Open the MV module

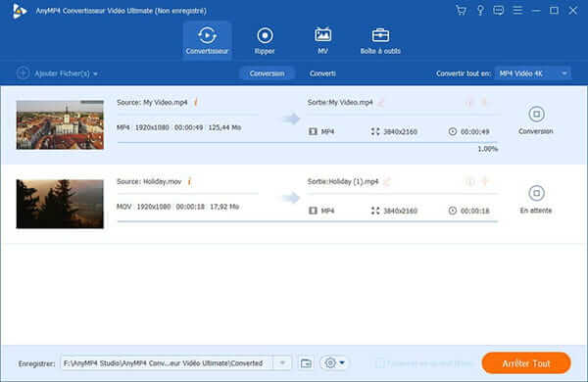pos(322,40)
